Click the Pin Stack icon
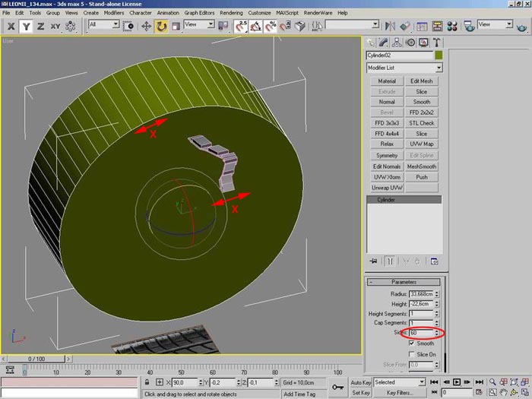Screen dimensions: 532x399 click(373, 261)
